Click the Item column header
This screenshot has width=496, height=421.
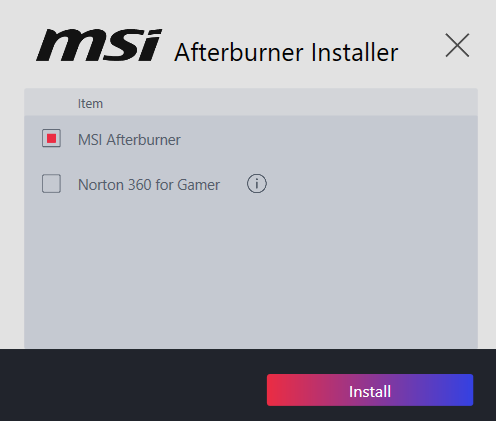pos(90,104)
